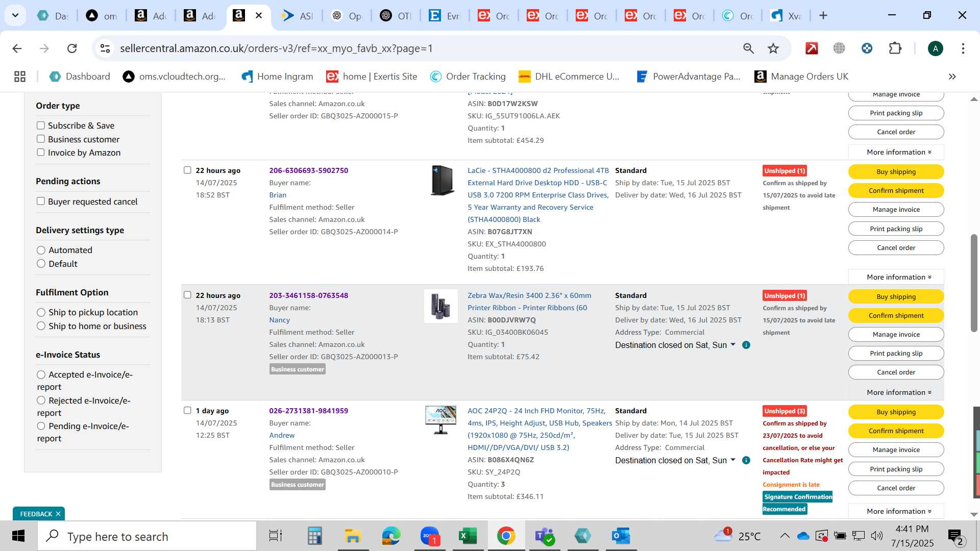Select Ship to pickup location option
980x551 pixels.
(x=41, y=312)
